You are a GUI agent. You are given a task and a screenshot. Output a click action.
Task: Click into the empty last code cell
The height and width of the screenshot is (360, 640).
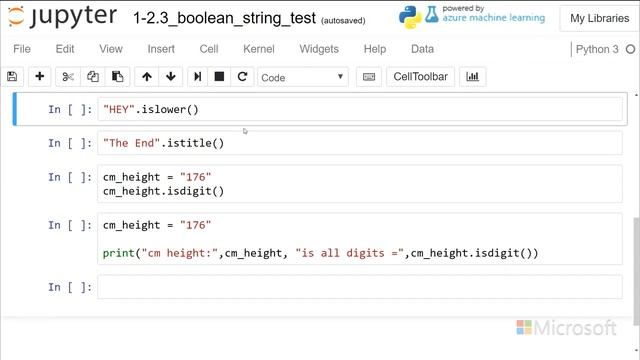pyautogui.click(x=360, y=287)
